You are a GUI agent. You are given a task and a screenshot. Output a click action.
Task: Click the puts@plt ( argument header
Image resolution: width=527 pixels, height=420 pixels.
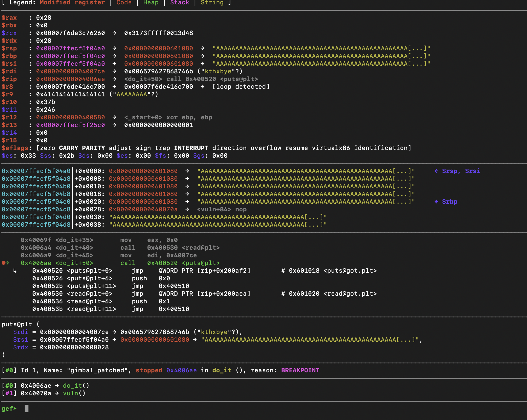click(x=21, y=324)
